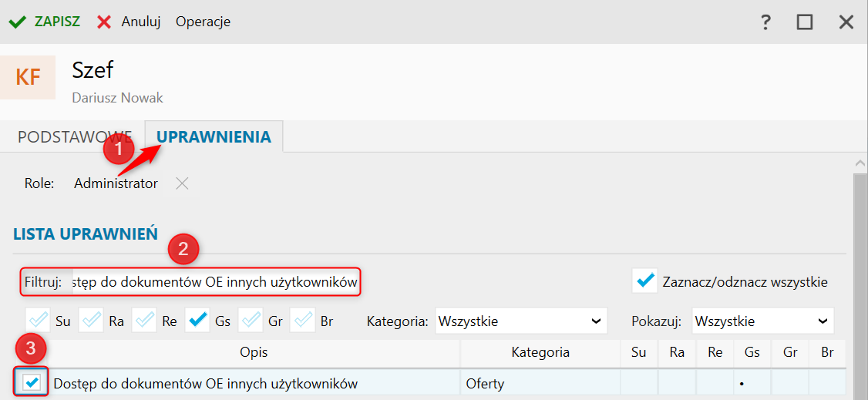Open the Operacje menu
This screenshot has width=868, height=400.
[x=204, y=22]
